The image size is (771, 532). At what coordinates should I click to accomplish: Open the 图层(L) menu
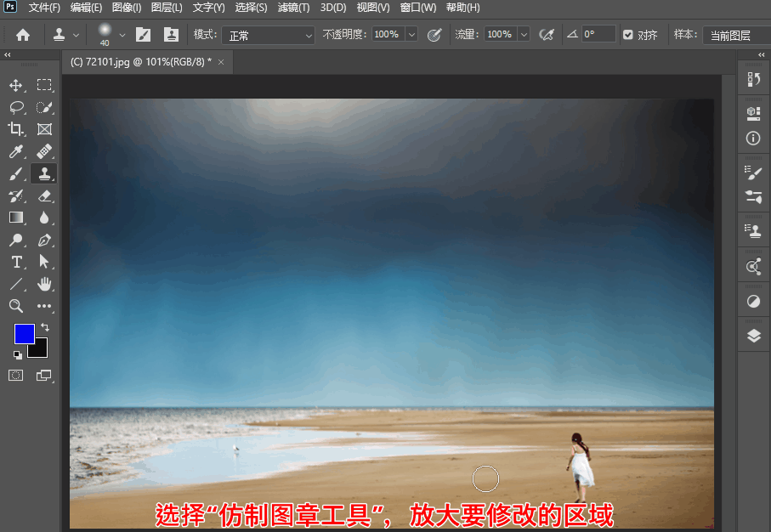click(x=167, y=8)
